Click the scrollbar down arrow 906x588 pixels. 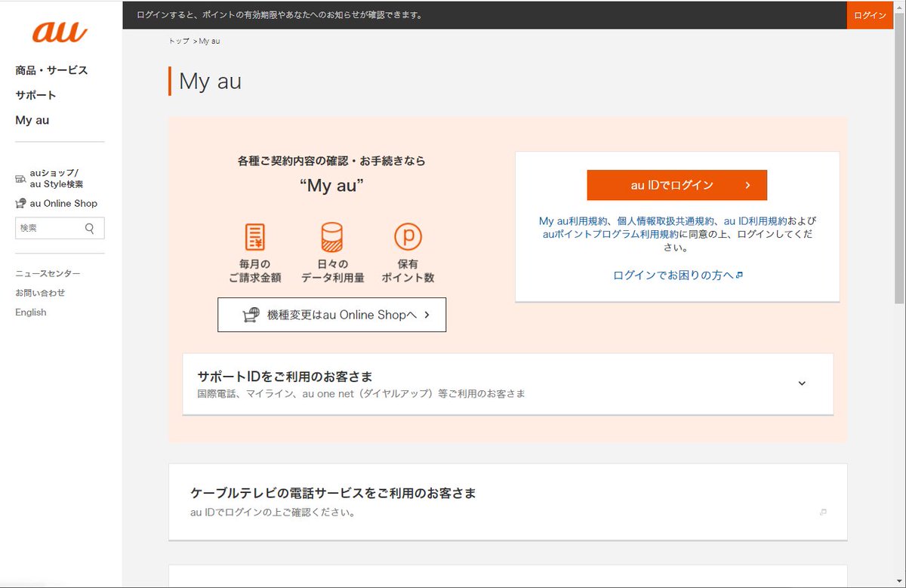click(899, 581)
